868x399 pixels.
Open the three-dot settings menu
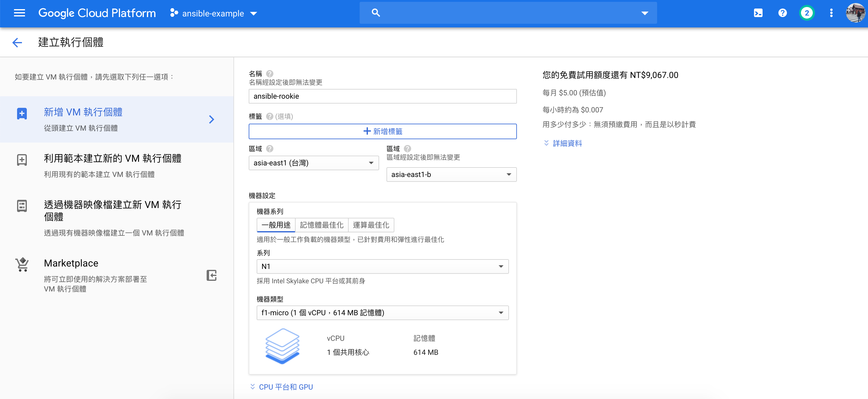pyautogui.click(x=831, y=13)
